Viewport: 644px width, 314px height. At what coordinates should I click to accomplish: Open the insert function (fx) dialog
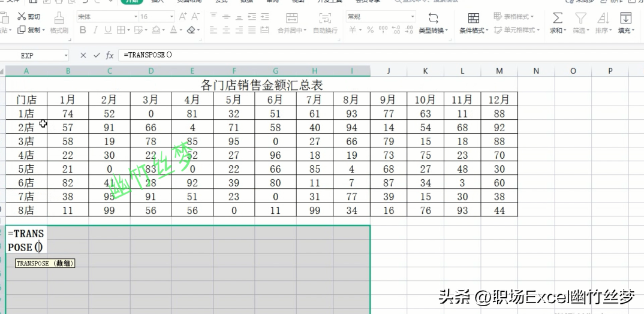click(x=110, y=55)
